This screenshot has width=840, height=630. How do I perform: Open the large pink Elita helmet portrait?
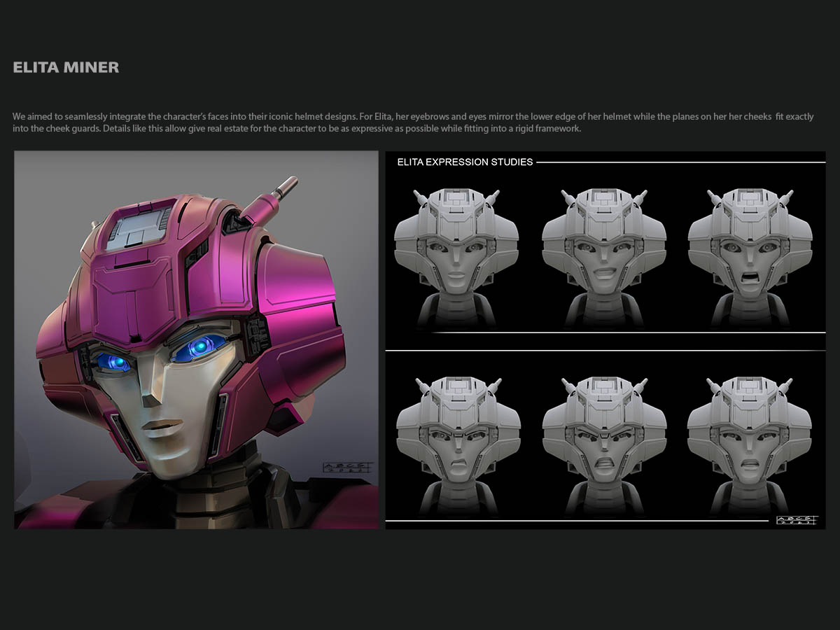(x=196, y=340)
